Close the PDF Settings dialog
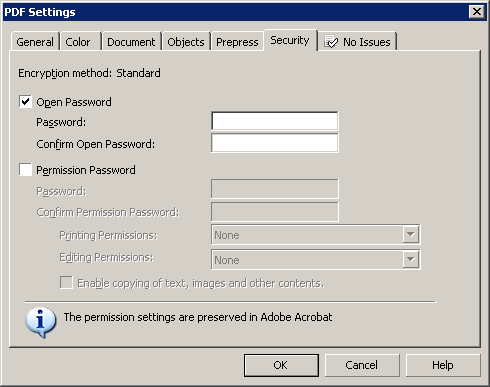 (477, 12)
